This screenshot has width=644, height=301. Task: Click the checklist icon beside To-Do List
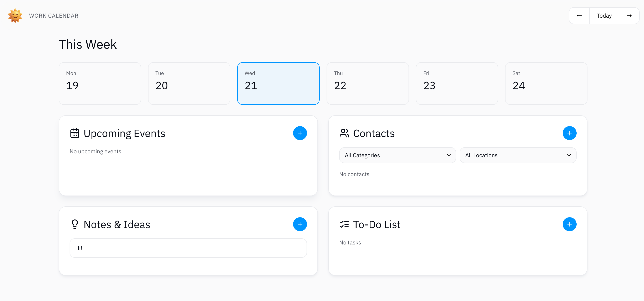click(344, 224)
